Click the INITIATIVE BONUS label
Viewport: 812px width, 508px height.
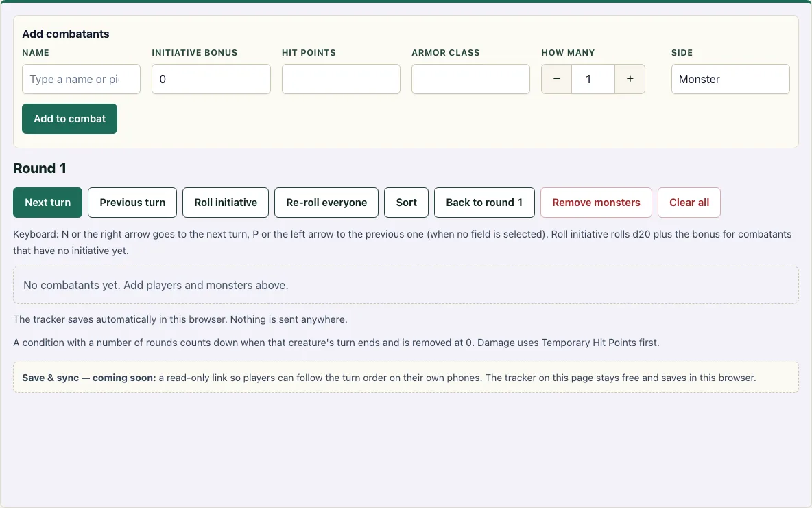point(195,53)
